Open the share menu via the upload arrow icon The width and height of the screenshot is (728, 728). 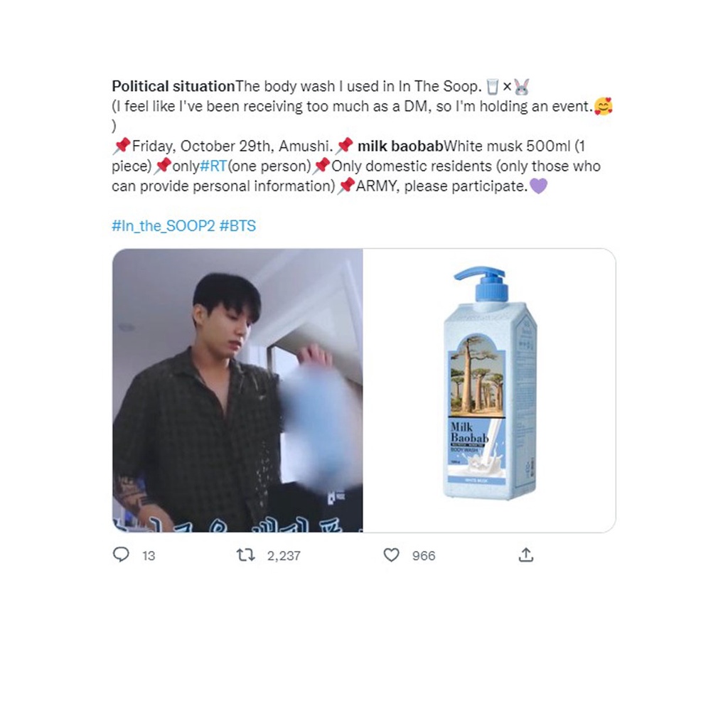(x=525, y=555)
